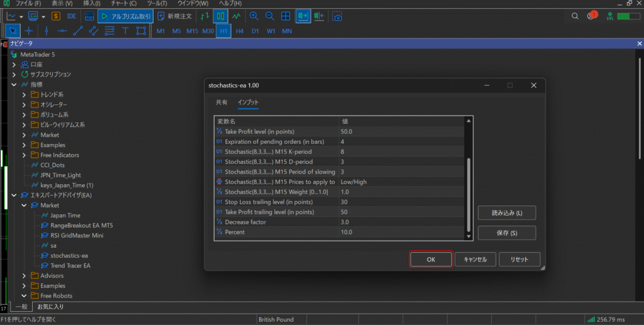Select stochastics-ea in the Navigator tree

coord(69,256)
